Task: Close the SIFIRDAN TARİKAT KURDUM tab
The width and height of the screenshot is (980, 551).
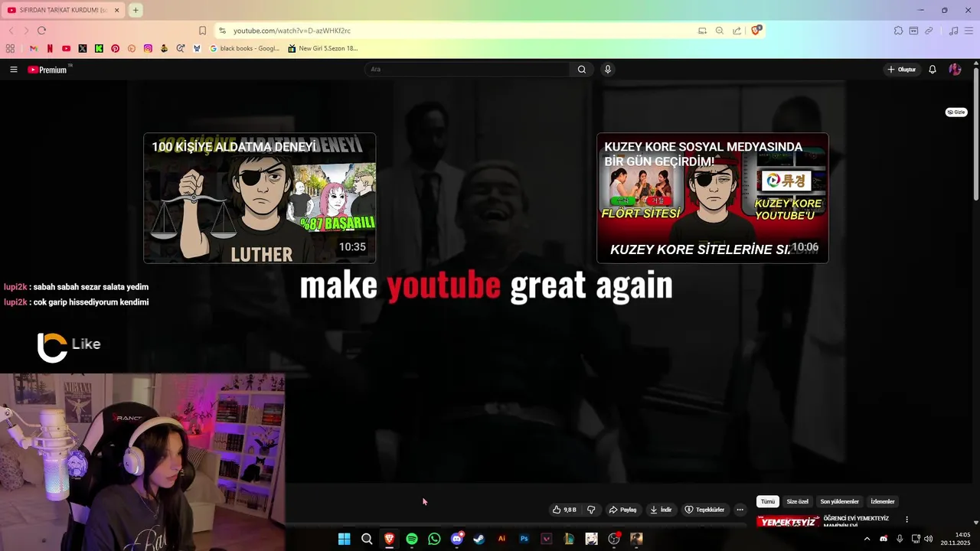Action: (x=116, y=10)
